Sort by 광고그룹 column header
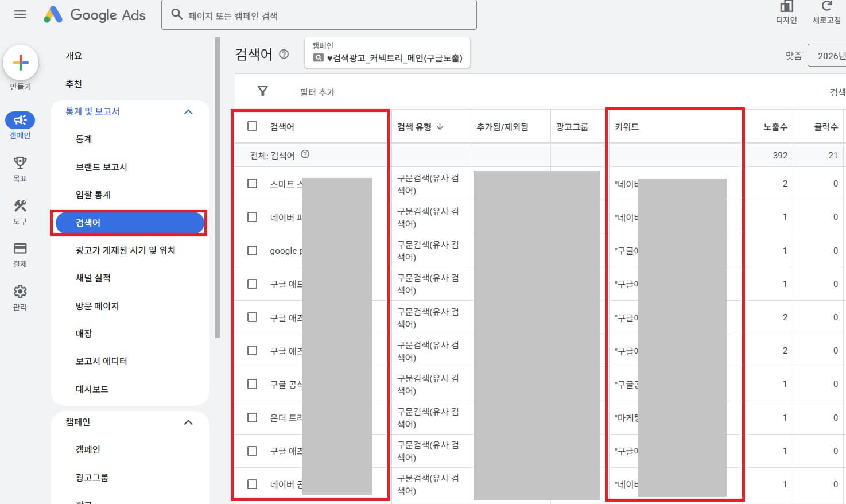Screen dimensions: 846x504 click(572, 127)
